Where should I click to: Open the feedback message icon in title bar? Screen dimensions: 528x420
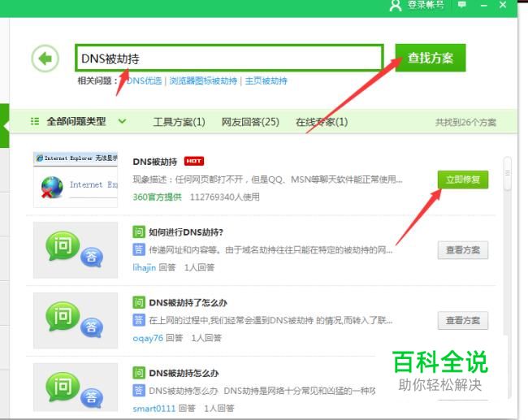[462, 5]
